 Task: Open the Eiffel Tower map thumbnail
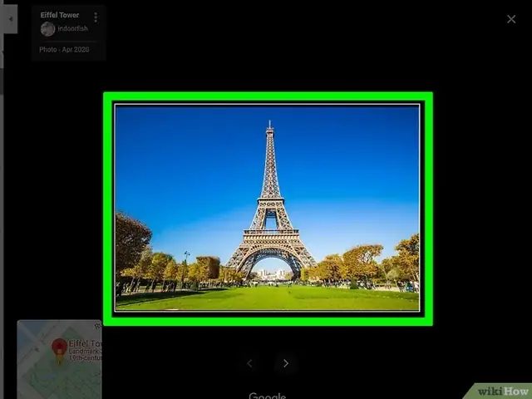[59, 359]
